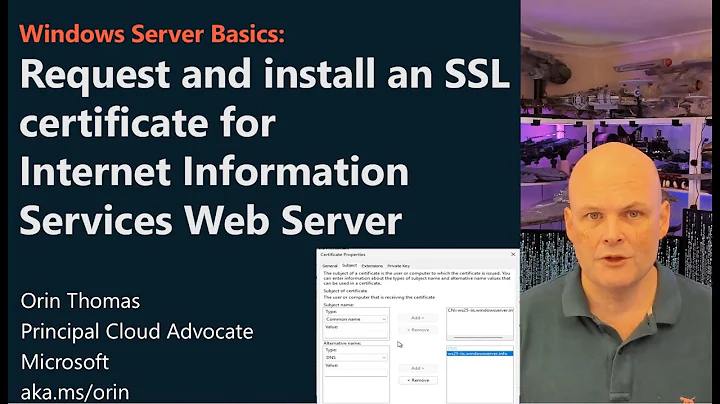Select the CN=ws25-iis.windowsserver entry
Viewport: 720px width, 404px height.
pyautogui.click(x=480, y=311)
